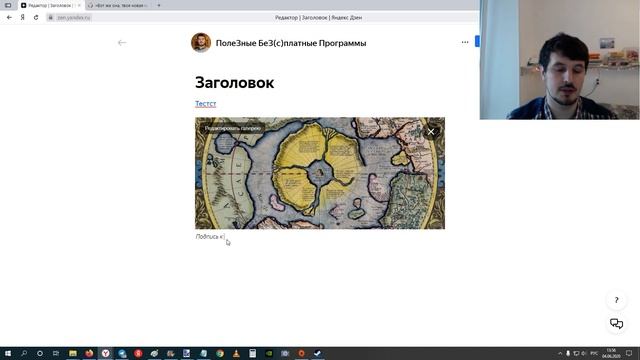The height and width of the screenshot is (360, 640).
Task: Open Steam from the taskbar
Action: coord(318,353)
